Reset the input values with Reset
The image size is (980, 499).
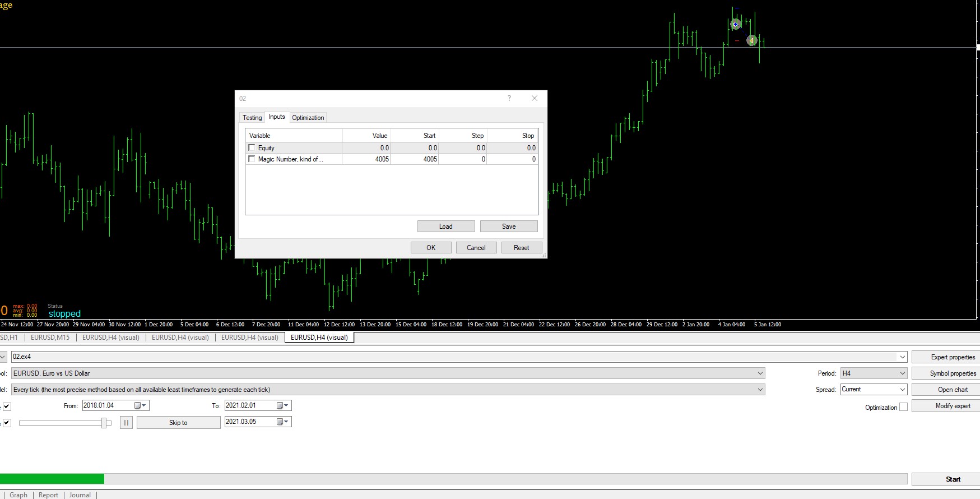tap(521, 248)
